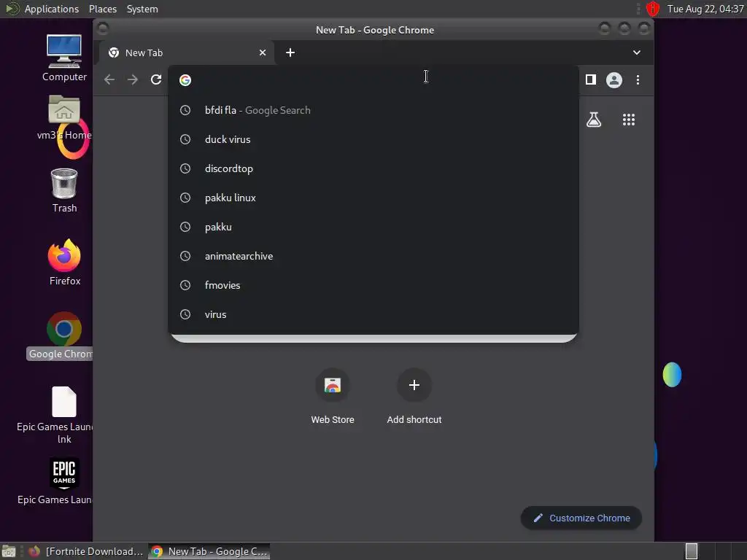Select the 'animatearchive' suggestion
The width and height of the screenshot is (747, 560).
coord(373,256)
